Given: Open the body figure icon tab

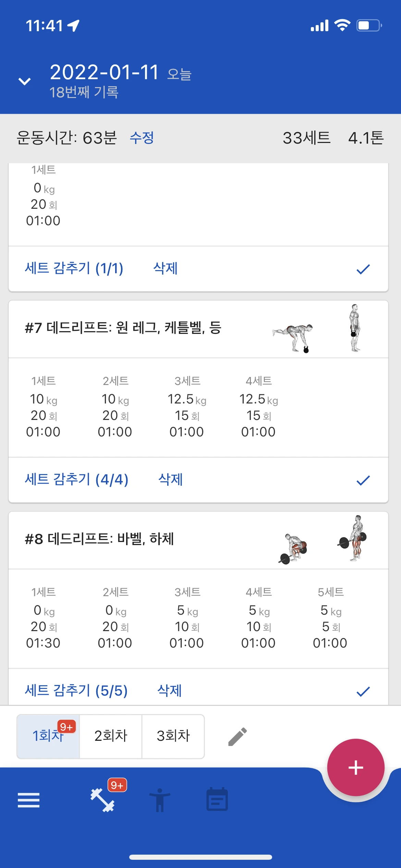Looking at the screenshot, I should [x=160, y=800].
